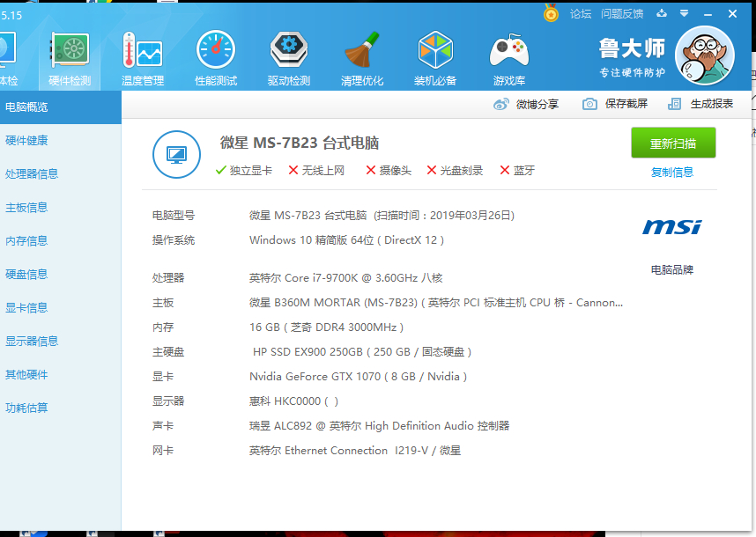Click the Ethernet Connection I219-V value
The image size is (756, 537).
[x=355, y=451]
